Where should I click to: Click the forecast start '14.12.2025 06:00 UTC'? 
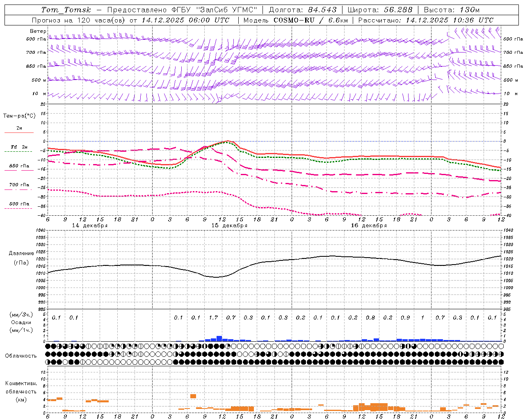tap(185, 20)
